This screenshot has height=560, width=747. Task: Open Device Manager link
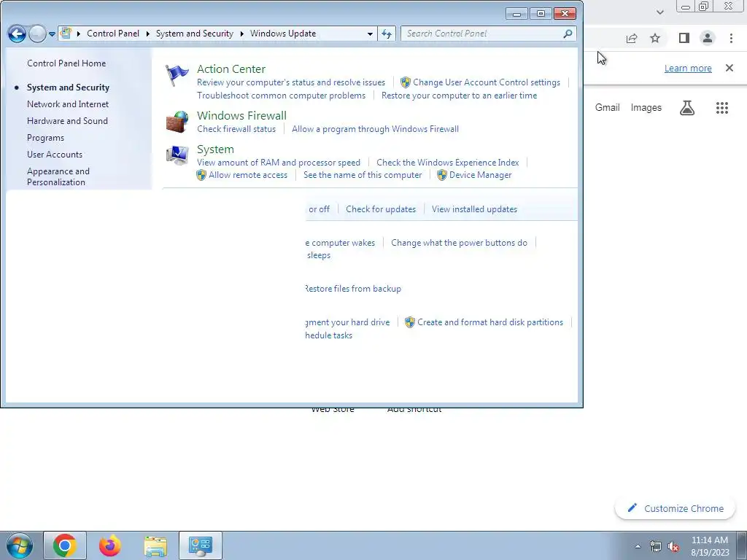point(480,175)
